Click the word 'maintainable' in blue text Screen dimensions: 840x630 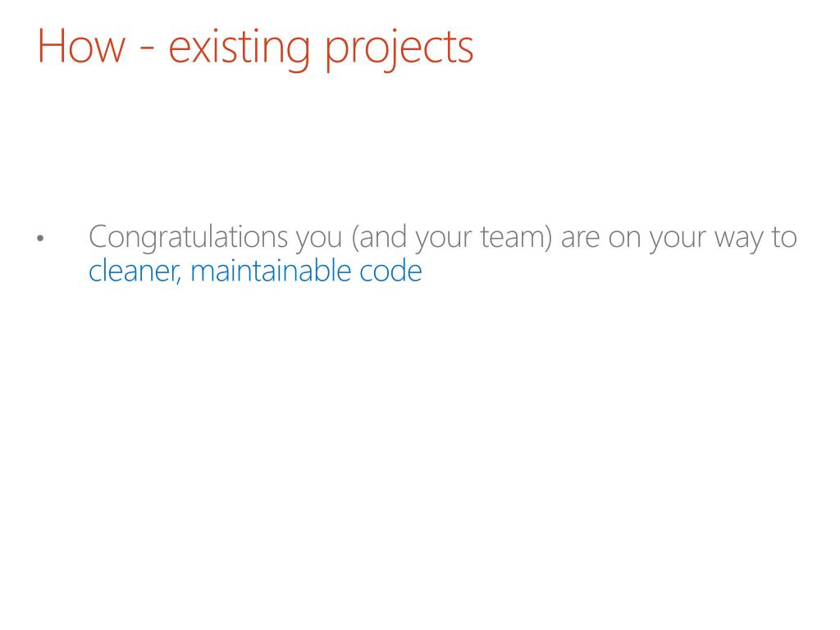(x=271, y=271)
